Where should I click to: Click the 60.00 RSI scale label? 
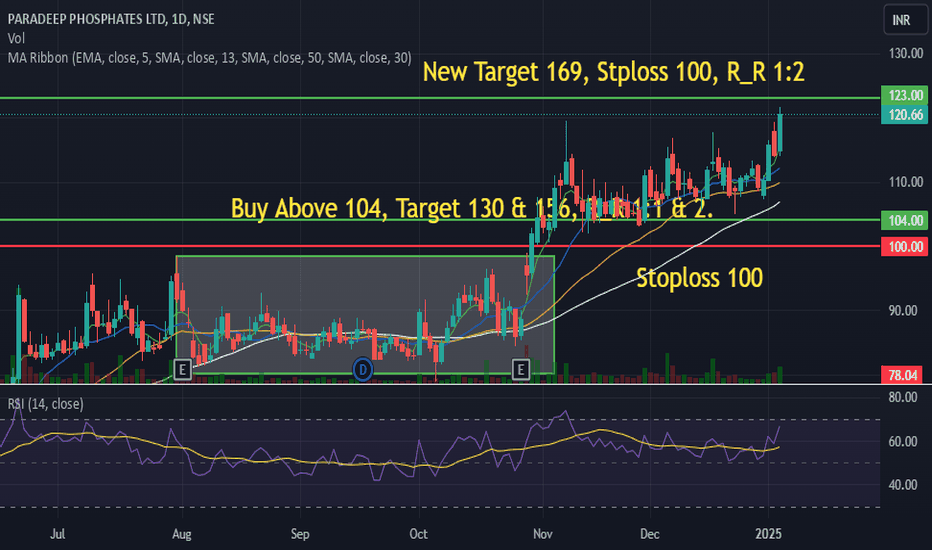pyautogui.click(x=903, y=441)
